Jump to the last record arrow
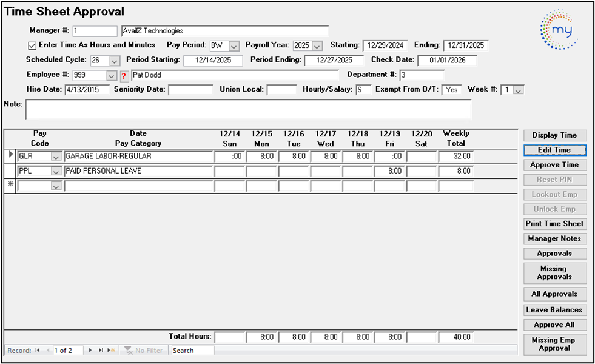This screenshot has width=595, height=364. point(101,351)
